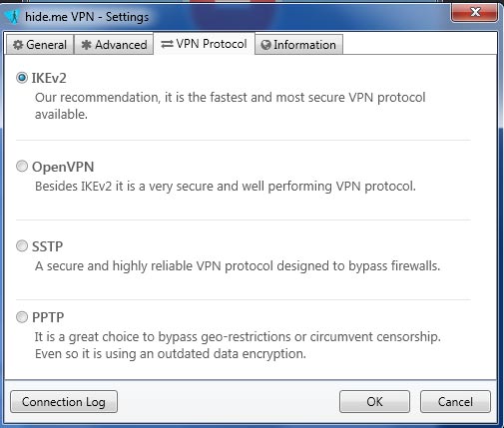Viewport: 504px width, 428px height.
Task: Switch to the Information tab
Action: pos(298,44)
